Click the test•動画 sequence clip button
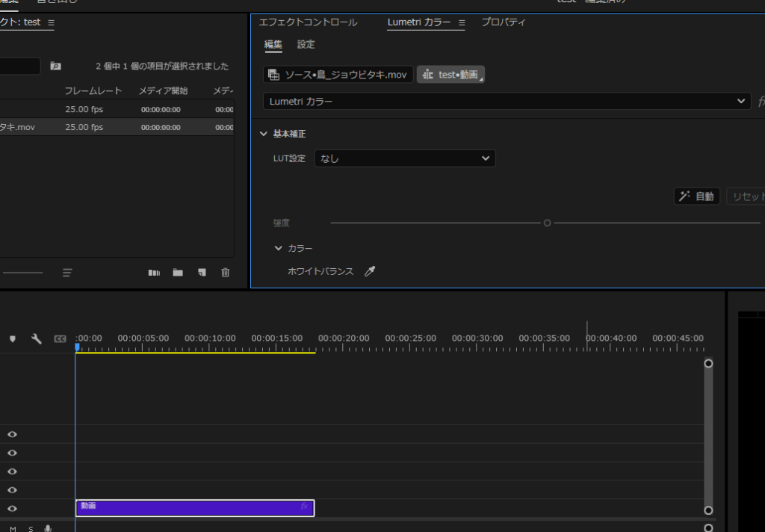The height and width of the screenshot is (532, 765). [450, 75]
